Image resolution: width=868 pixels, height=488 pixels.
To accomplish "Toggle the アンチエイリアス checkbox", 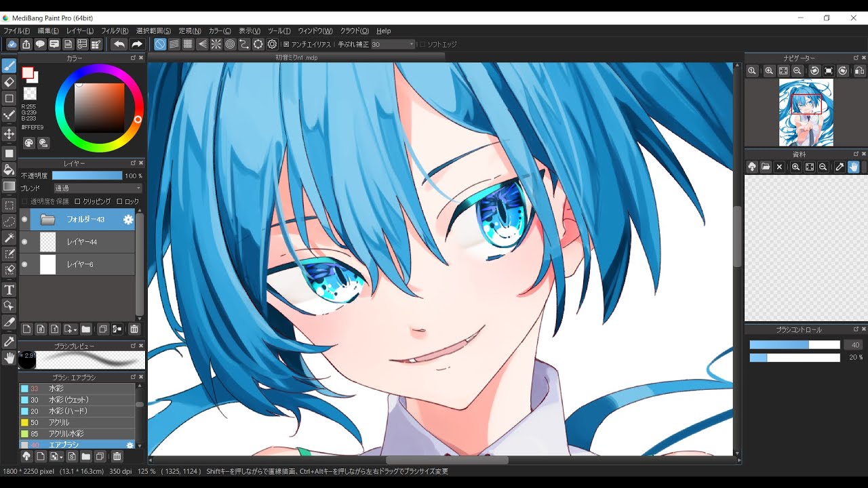I will [x=286, y=44].
